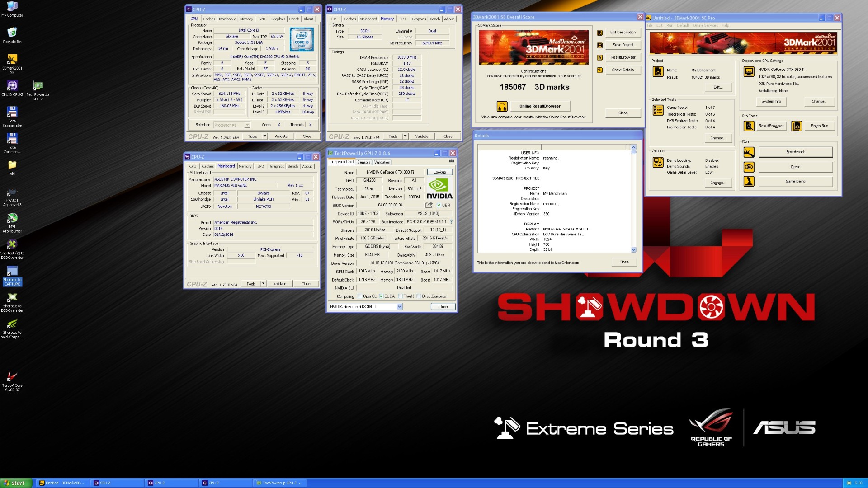Click the Online ResultBrowser button
868x488 pixels.
coord(540,106)
